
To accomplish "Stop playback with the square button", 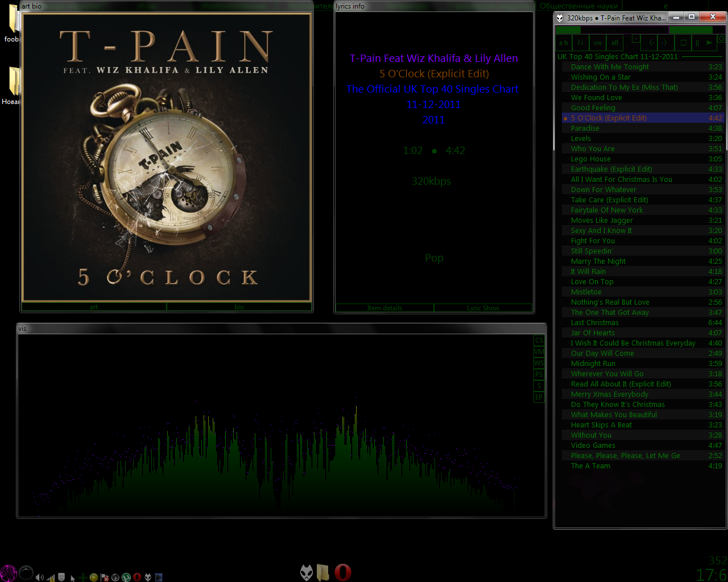I will coord(683,43).
